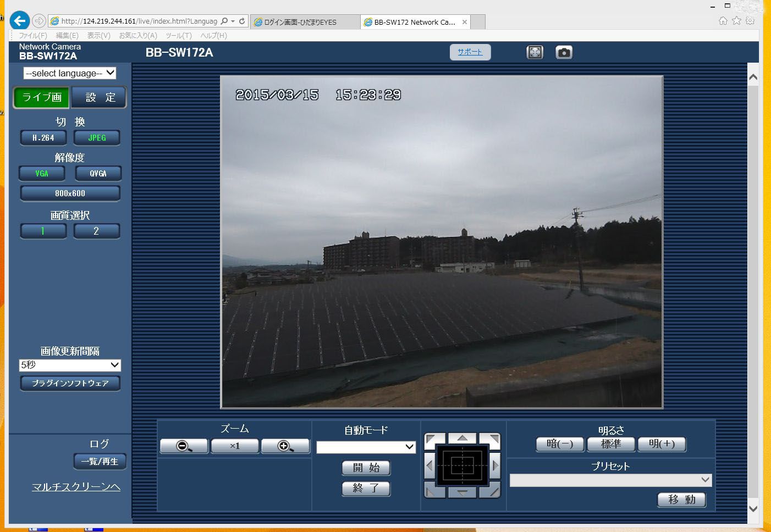
Task: Take a snapshot with camera icon
Action: coord(564,52)
